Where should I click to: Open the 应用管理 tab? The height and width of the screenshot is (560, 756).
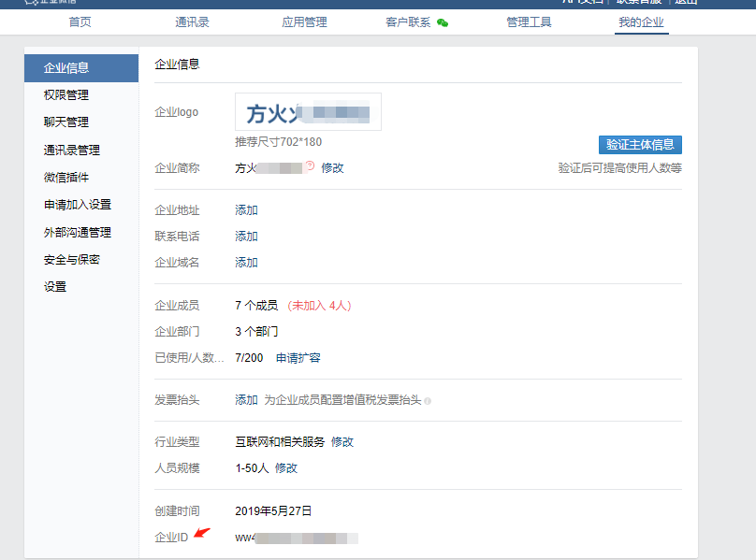(304, 21)
